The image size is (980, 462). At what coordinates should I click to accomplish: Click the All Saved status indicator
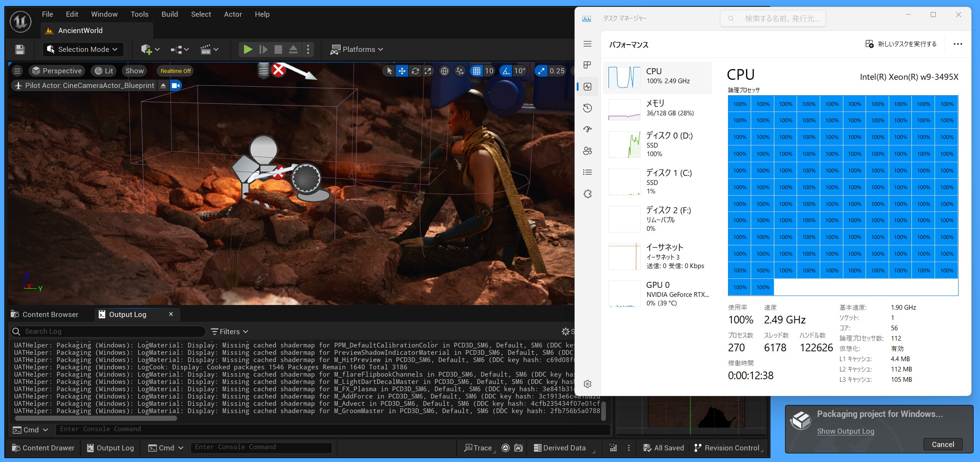tap(664, 448)
